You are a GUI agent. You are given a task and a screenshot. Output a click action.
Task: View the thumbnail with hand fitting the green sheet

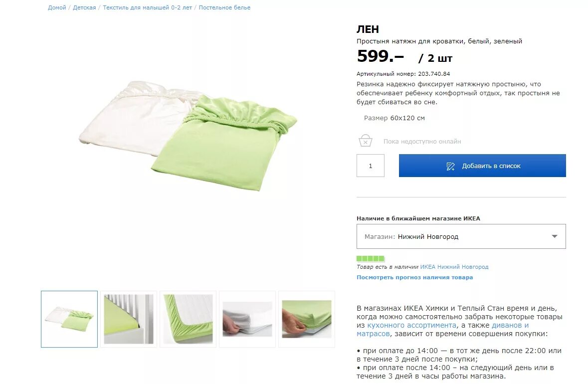click(306, 319)
